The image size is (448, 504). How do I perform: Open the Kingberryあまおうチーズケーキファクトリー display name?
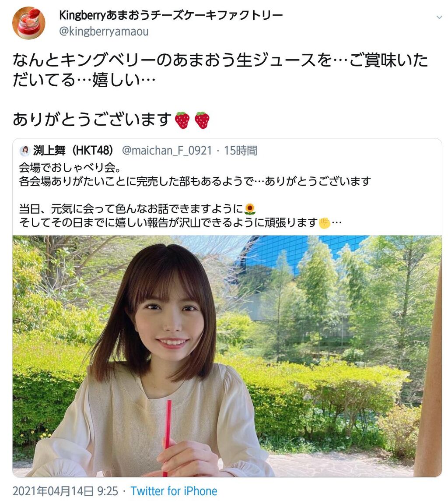coord(171,15)
